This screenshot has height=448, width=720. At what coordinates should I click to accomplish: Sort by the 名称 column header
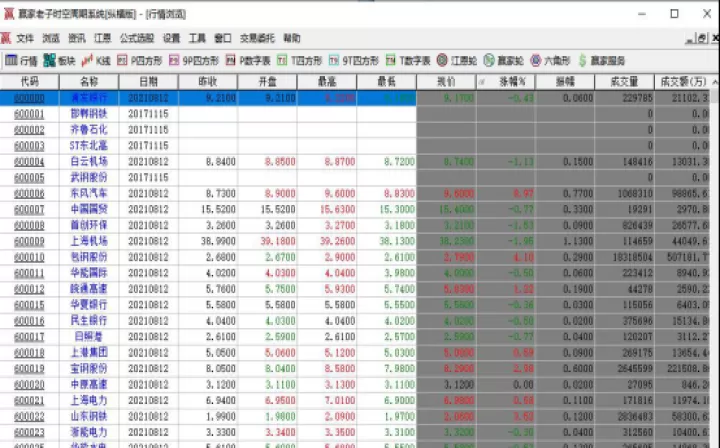(89, 82)
